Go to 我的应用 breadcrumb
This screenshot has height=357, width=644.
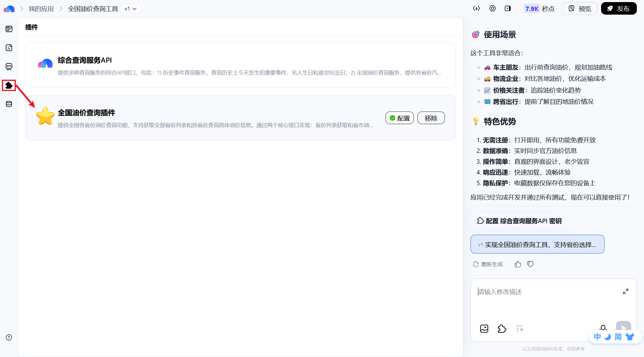click(x=41, y=9)
